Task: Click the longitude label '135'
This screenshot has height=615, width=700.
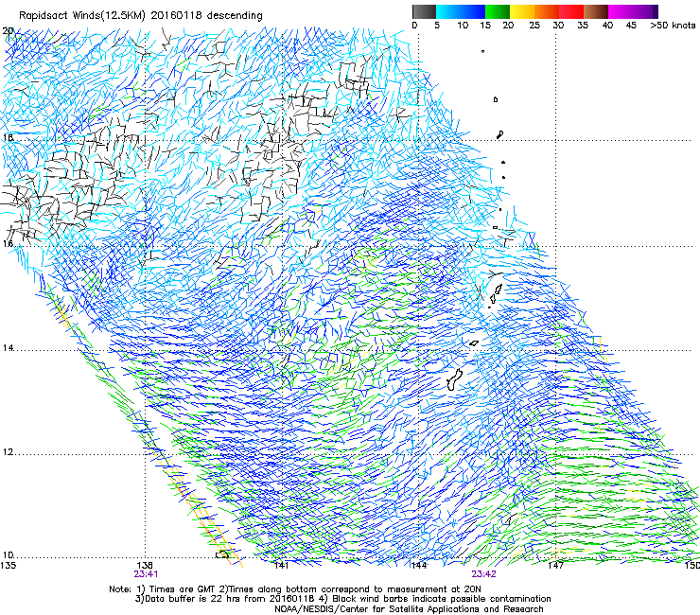Action: (x=8, y=565)
